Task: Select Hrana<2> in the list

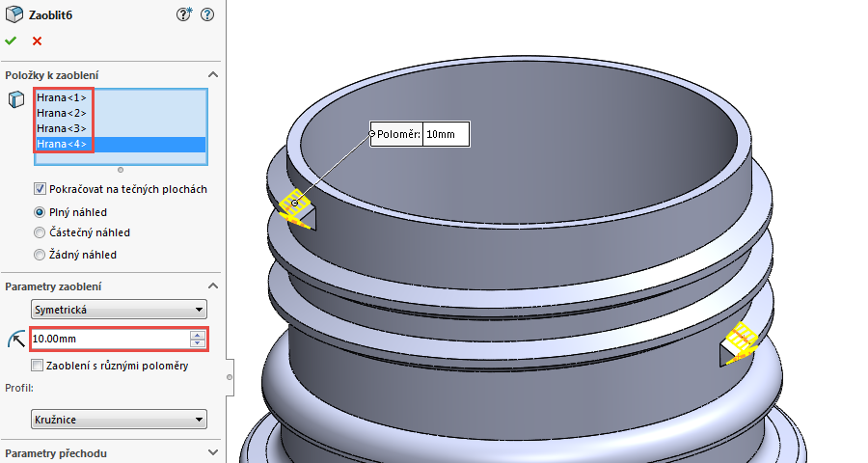Action: point(62,113)
